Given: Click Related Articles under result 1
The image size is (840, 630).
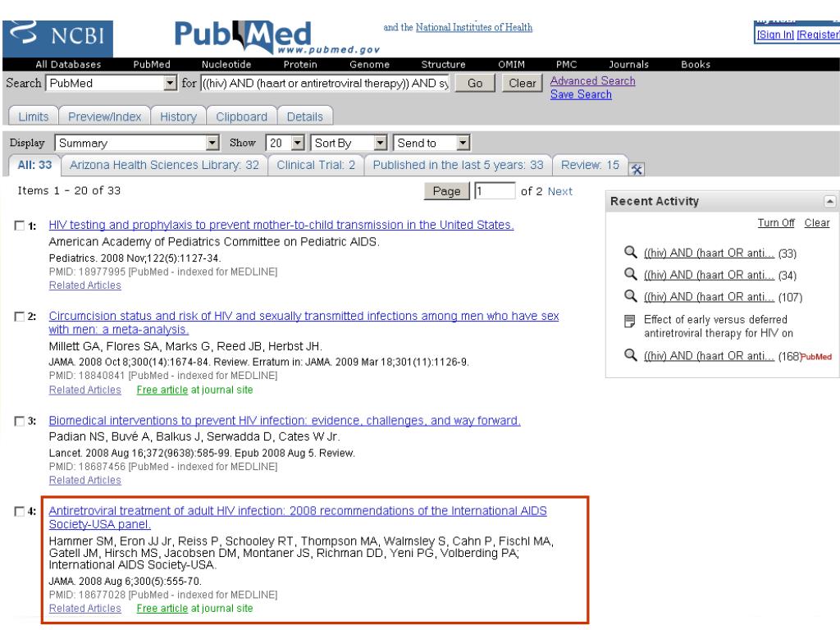Looking at the screenshot, I should pos(84,285).
